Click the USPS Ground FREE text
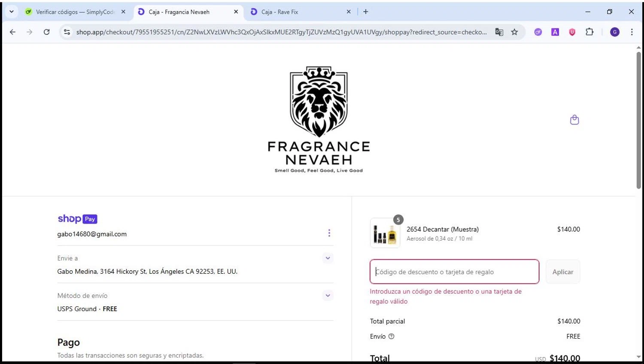The height and width of the screenshot is (364, 644). point(87,309)
